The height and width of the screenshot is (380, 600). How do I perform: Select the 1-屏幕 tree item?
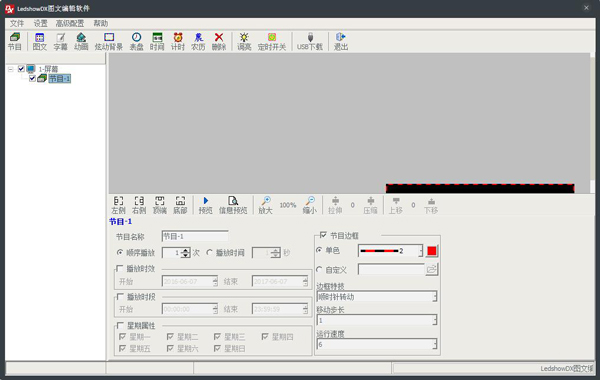[x=48, y=69]
